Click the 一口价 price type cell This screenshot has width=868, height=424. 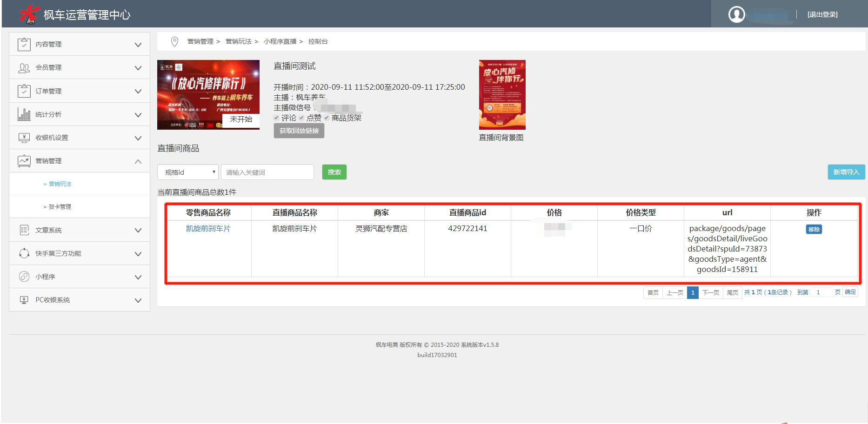[641, 228]
